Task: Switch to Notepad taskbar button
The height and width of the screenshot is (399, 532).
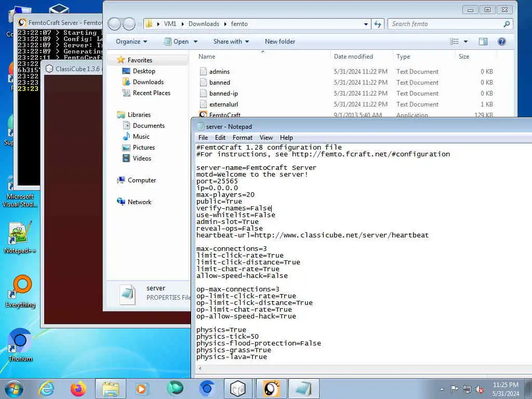Action: [x=303, y=389]
